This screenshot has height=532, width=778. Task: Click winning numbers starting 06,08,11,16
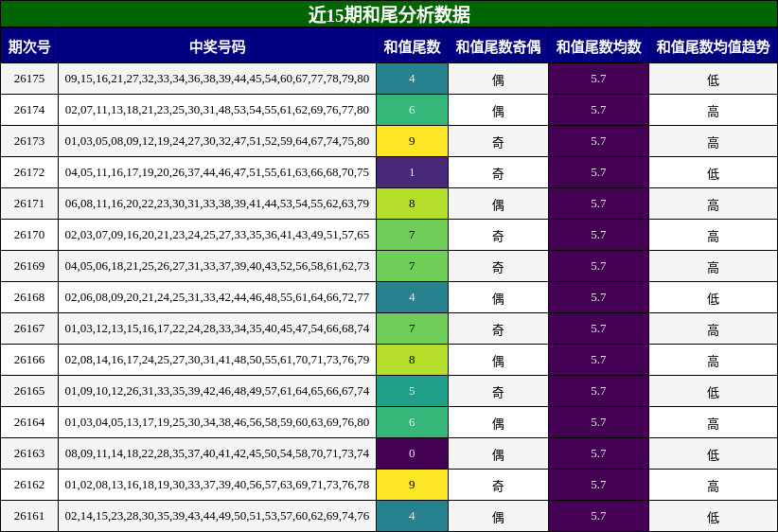coord(218,204)
